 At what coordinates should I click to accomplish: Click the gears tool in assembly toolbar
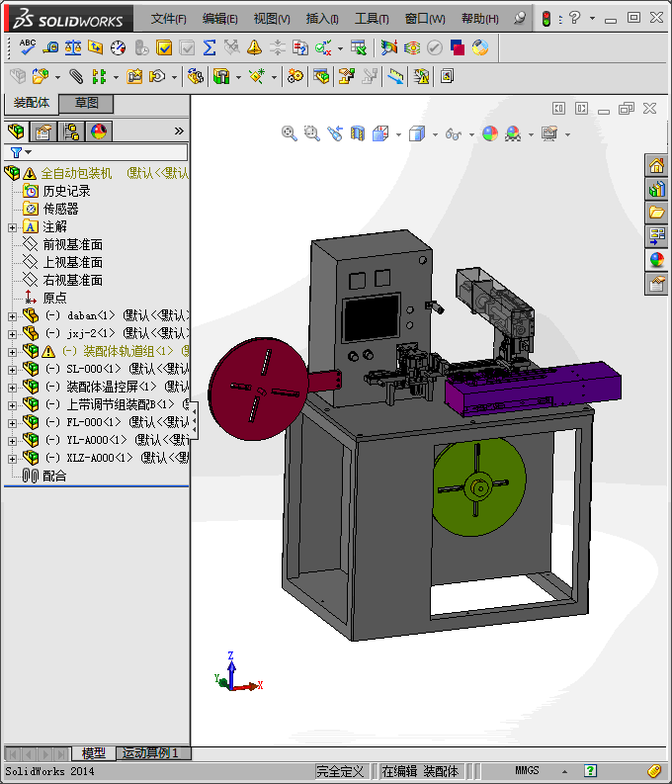coord(295,76)
